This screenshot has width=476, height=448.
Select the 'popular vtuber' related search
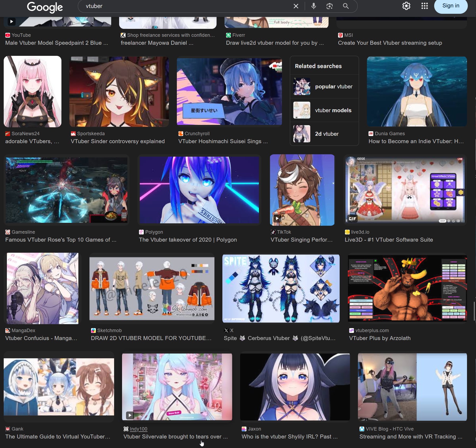click(324, 87)
